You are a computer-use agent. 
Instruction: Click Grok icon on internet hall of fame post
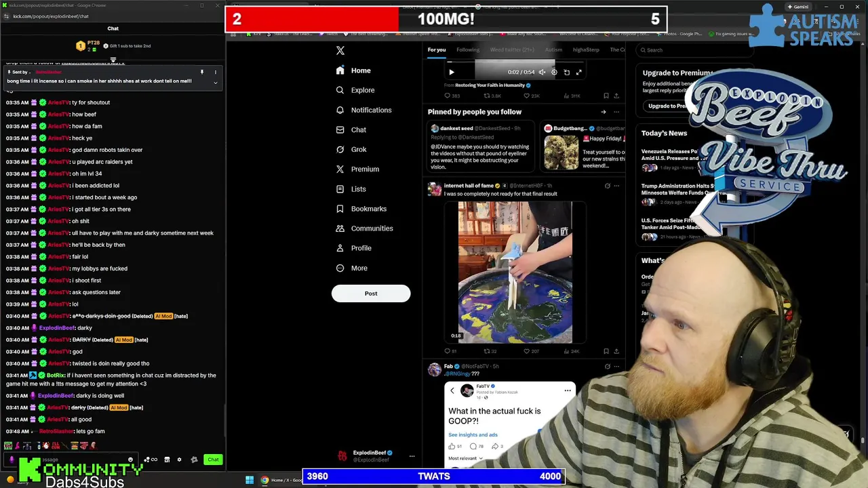607,186
